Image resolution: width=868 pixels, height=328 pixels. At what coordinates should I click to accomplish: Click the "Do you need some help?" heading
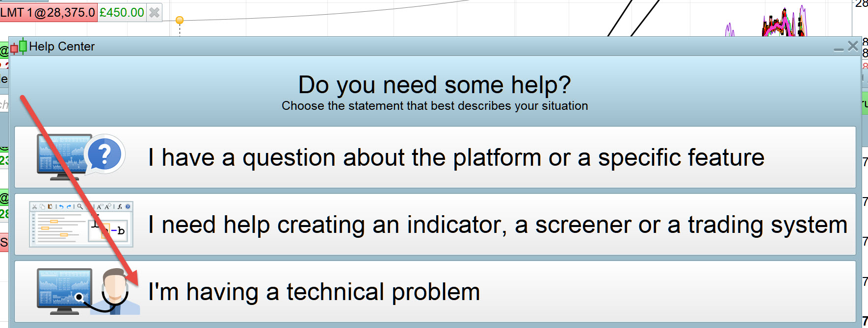[434, 85]
